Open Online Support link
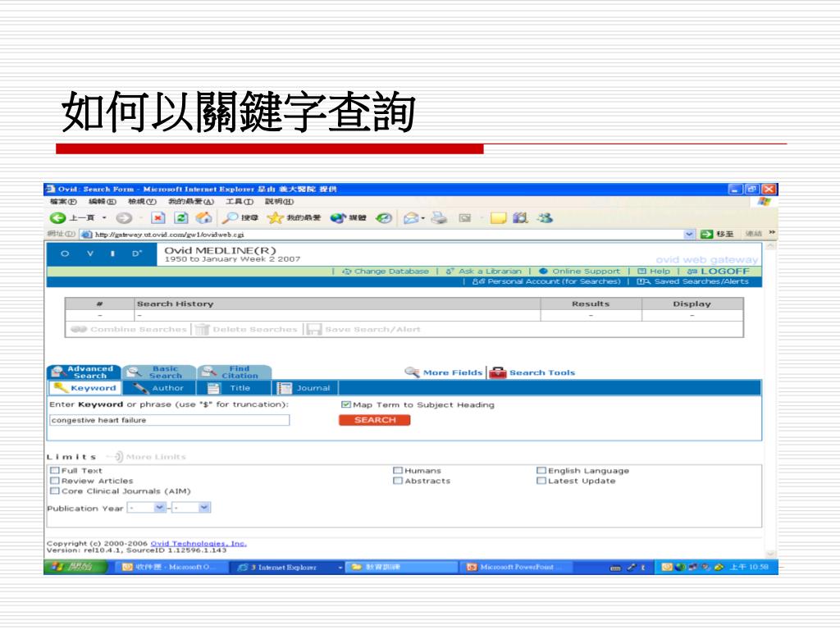This screenshot has width=840, height=630. click(579, 271)
